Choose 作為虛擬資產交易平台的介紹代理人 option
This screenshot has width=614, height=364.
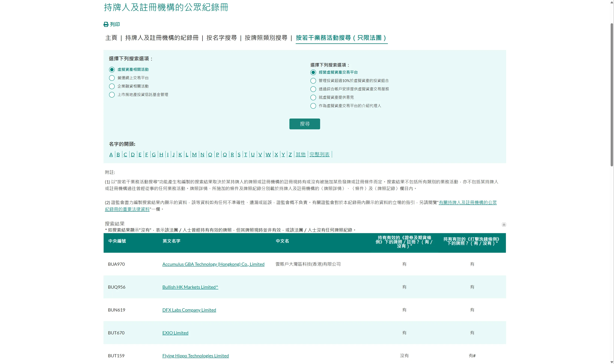[313, 106]
